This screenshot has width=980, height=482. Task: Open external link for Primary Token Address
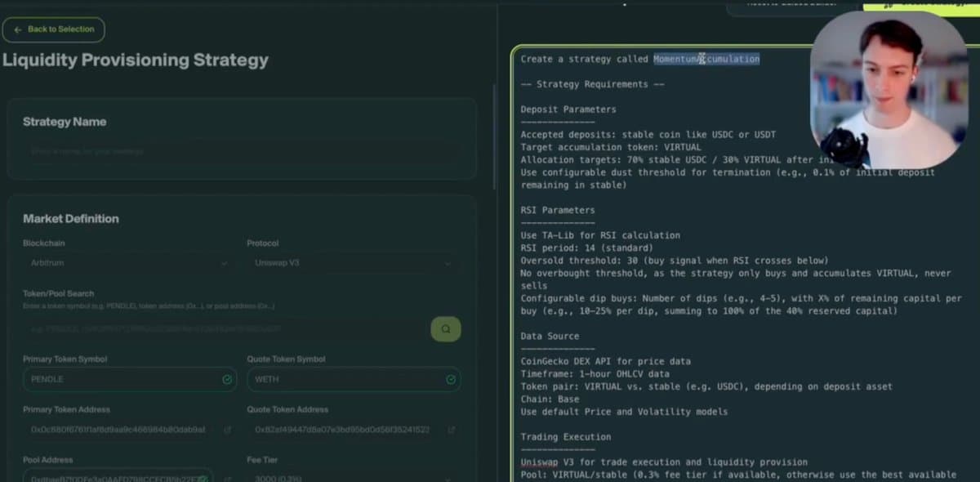[x=227, y=430]
